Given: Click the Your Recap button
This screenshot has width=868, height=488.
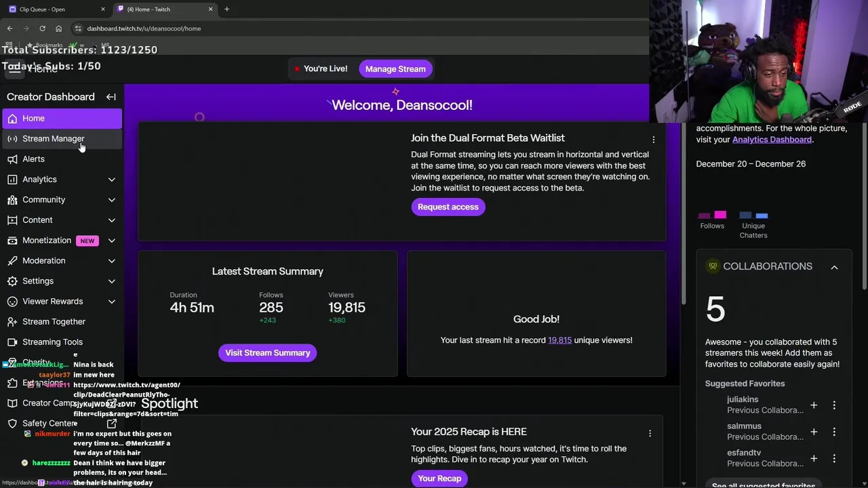Looking at the screenshot, I should coord(439,479).
